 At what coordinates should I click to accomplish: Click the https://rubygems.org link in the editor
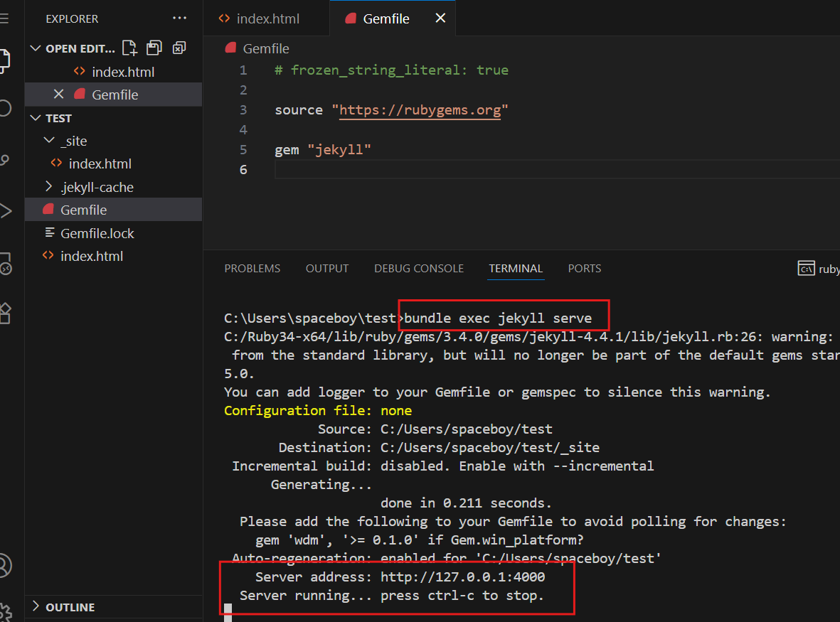click(x=420, y=109)
